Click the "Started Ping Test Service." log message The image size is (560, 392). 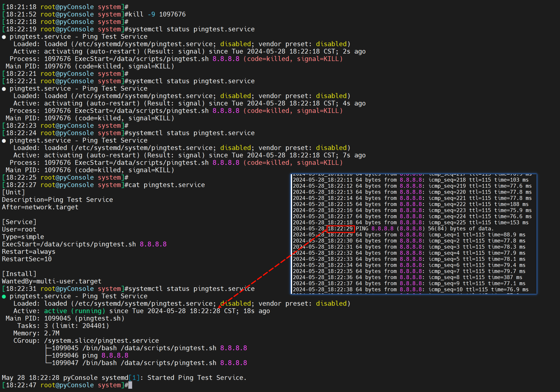click(197, 378)
